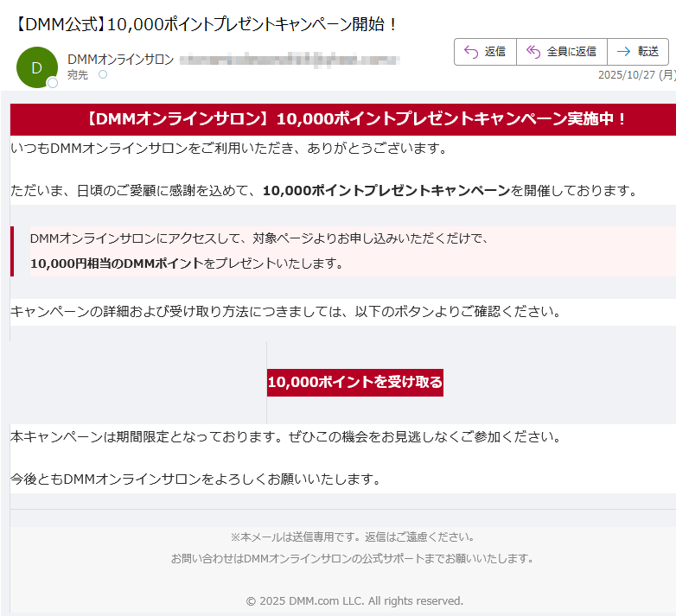Click the footer note ※本メールは送信専用です
Viewport: 676px width, 616px height.
pos(353,537)
